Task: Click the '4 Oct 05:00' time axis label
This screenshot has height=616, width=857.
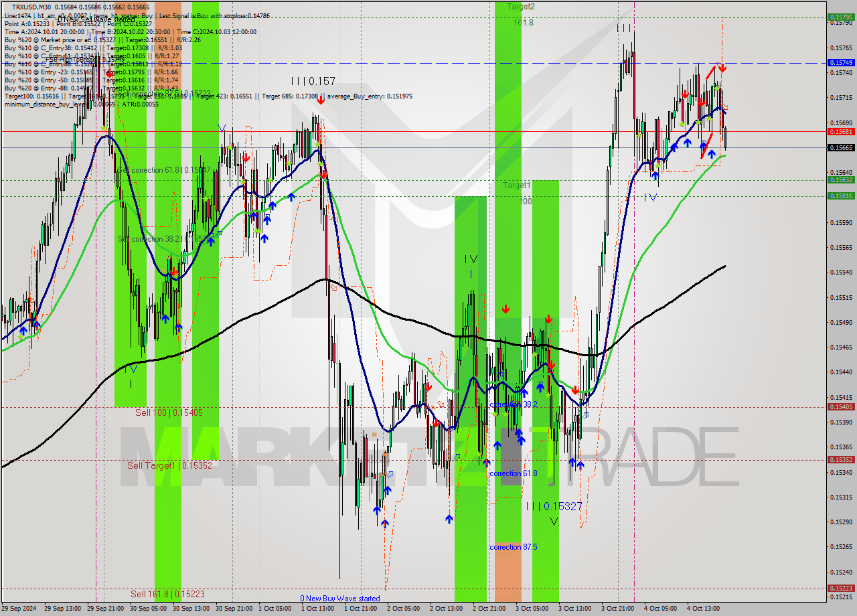Action: click(661, 609)
